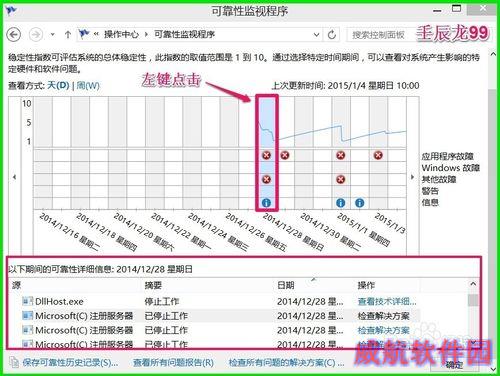The height and width of the screenshot is (376, 500).
Task: Open the recent locations dropdown arrow
Action: 52,34
